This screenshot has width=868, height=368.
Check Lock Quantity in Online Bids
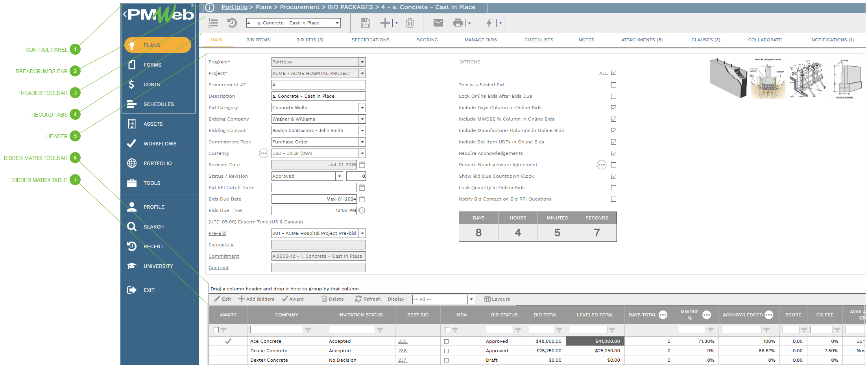pos(613,188)
